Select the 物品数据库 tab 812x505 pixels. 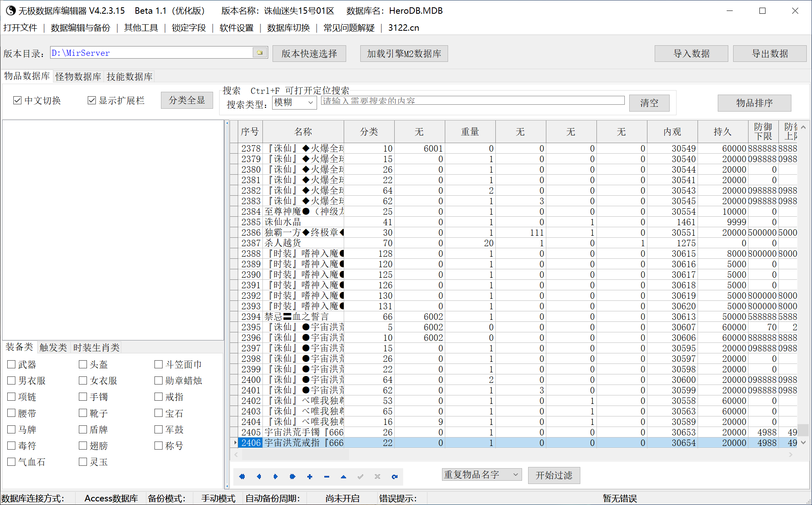(27, 76)
